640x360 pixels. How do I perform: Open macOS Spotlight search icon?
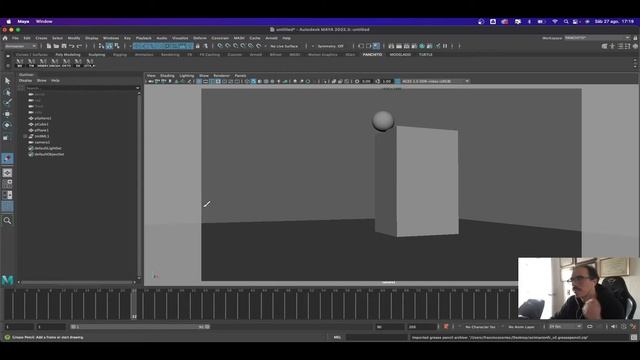click(566, 22)
